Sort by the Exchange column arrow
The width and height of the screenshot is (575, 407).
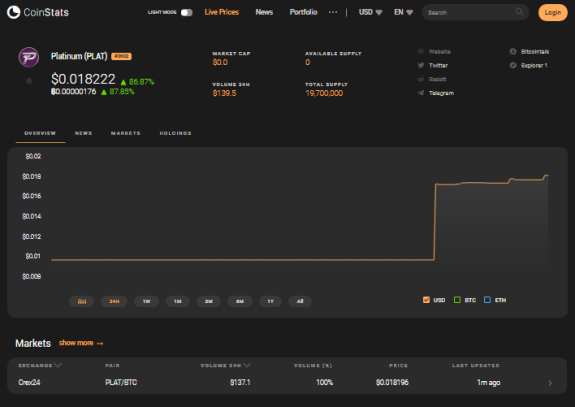(58, 365)
